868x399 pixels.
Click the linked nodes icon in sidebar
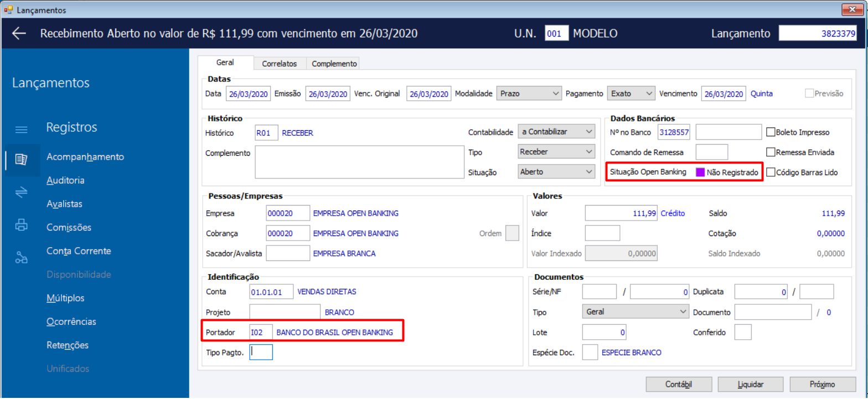click(21, 257)
